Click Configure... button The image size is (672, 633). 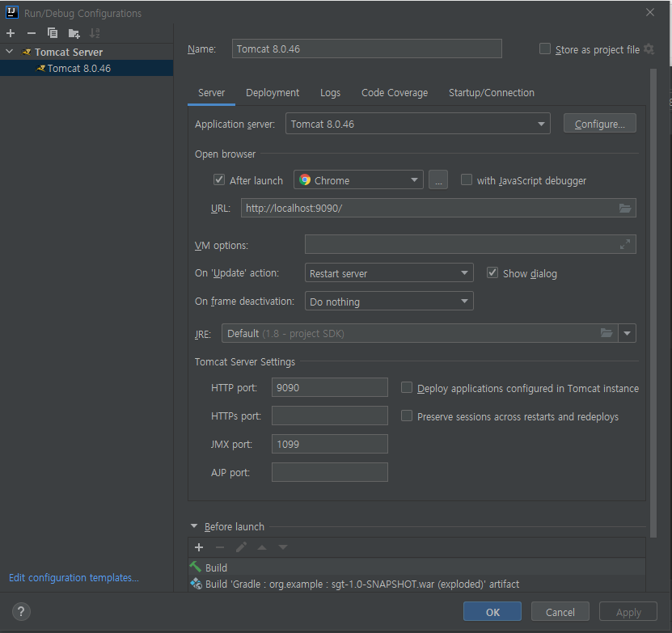(599, 124)
